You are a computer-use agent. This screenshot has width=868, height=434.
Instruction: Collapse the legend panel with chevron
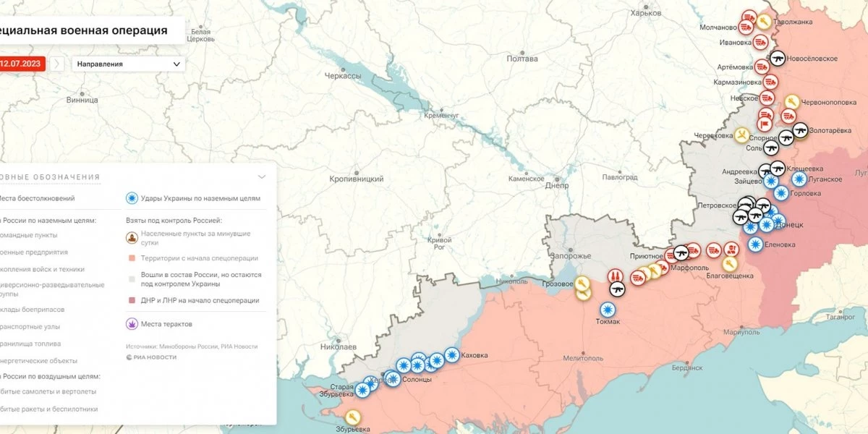(262, 176)
